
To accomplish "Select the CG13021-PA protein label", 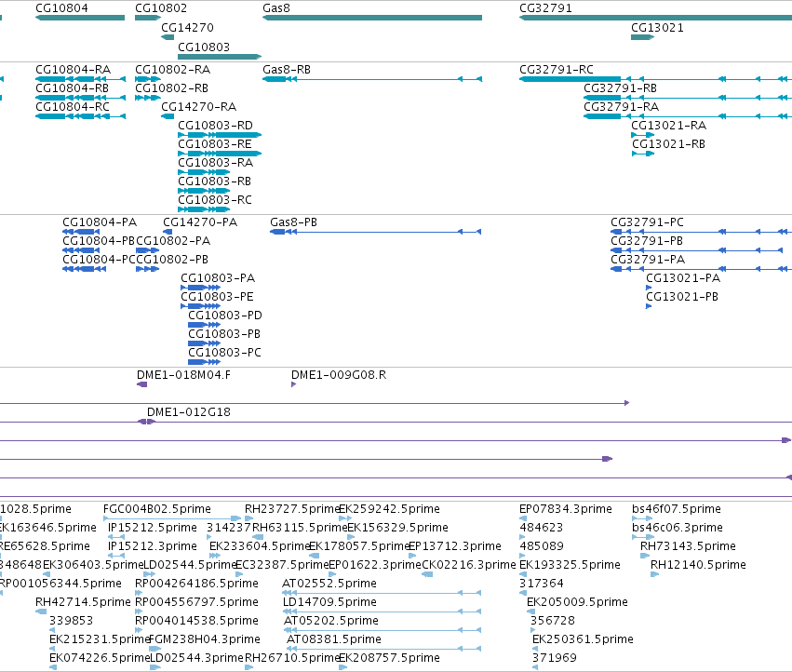I will click(x=683, y=278).
